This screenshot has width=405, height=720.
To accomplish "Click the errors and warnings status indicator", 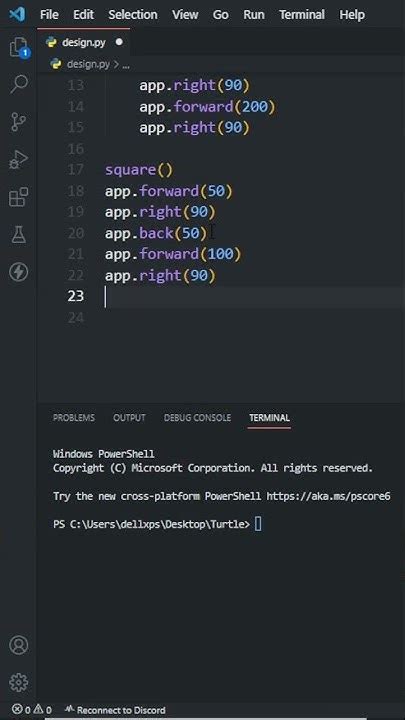I will tap(31, 710).
